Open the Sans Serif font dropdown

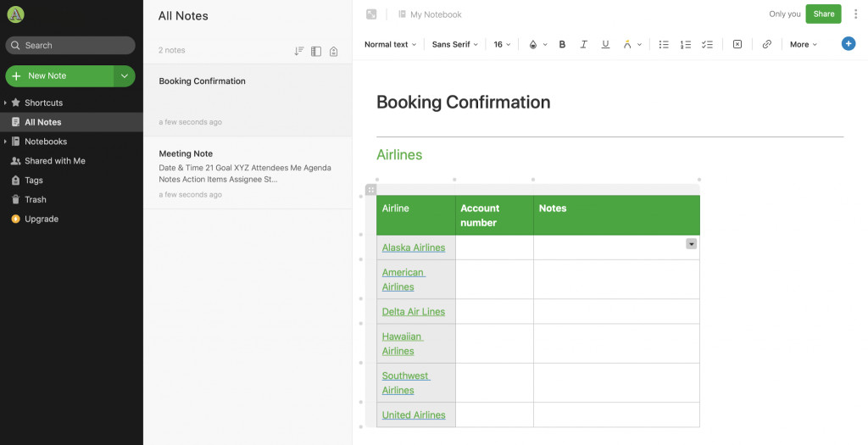(x=455, y=44)
